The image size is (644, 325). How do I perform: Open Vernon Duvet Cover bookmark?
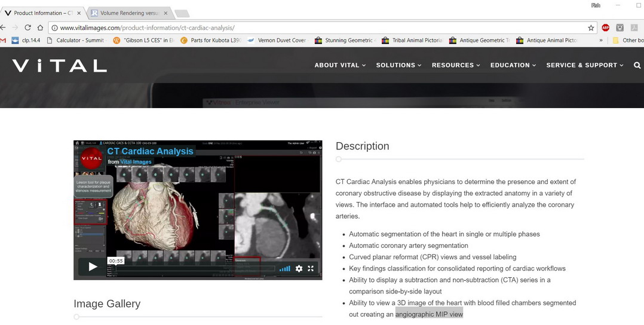coord(281,41)
